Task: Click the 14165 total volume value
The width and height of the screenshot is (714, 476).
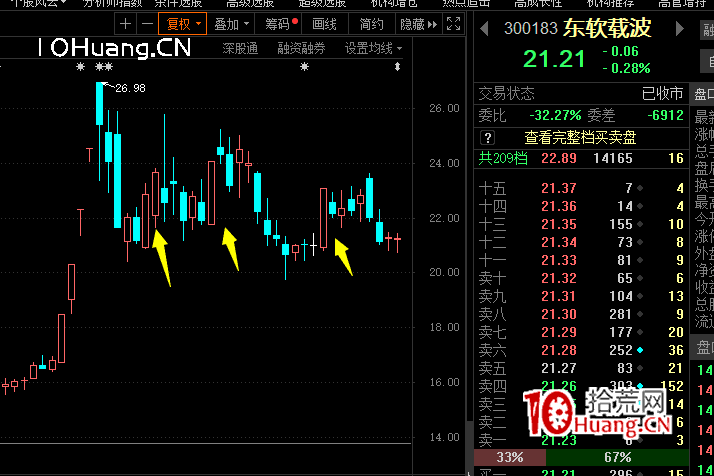Action: point(613,159)
